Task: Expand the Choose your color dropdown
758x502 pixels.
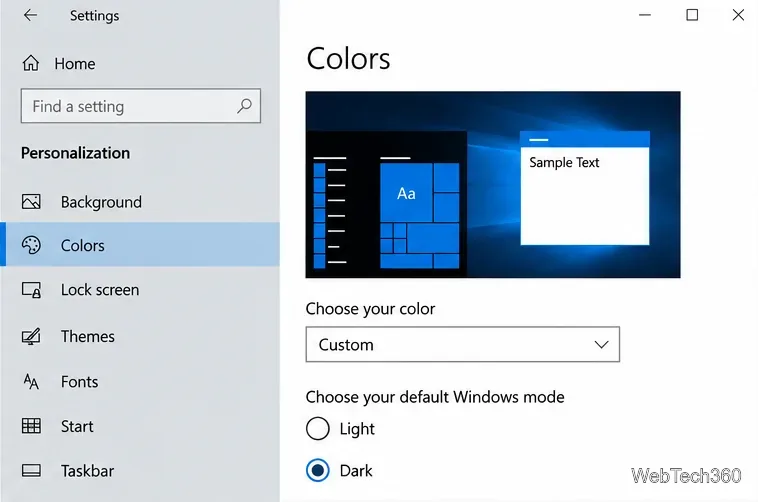Action: tap(463, 344)
